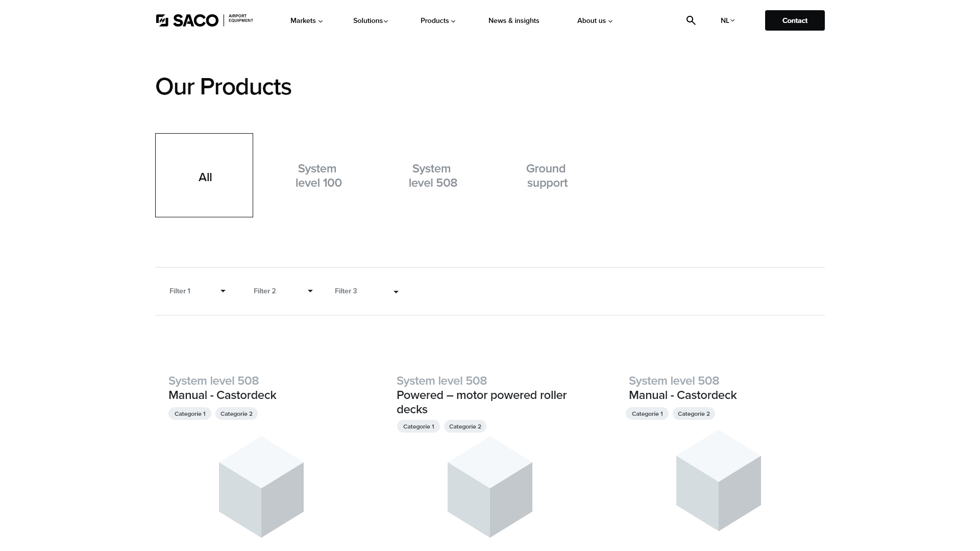Viewport: 980px width, 551px height.
Task: Click the cube image of last Castordeck card
Action: coord(719,481)
